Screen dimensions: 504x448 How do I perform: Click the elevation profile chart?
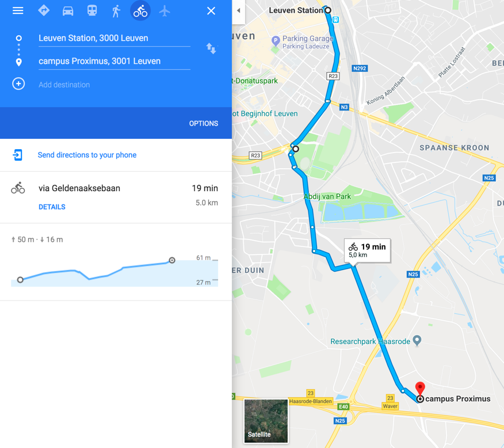tap(114, 270)
